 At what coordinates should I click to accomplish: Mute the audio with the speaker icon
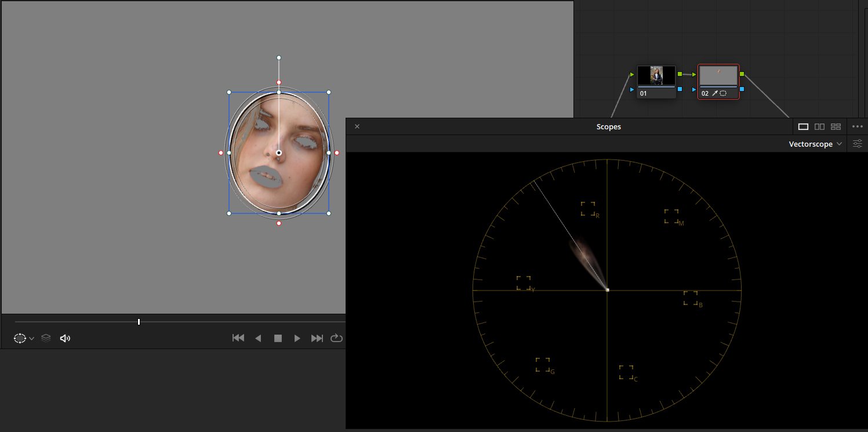[65, 338]
